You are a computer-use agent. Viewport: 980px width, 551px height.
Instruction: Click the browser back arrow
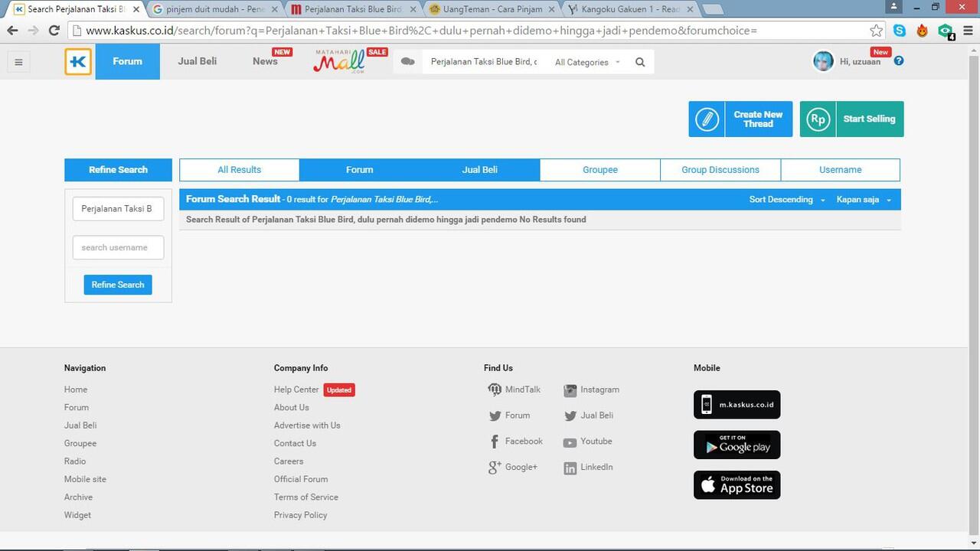tap(12, 31)
